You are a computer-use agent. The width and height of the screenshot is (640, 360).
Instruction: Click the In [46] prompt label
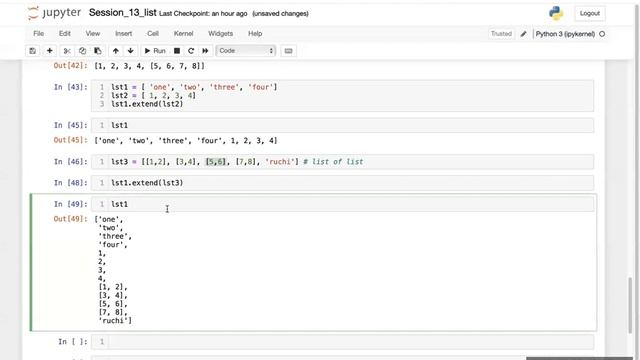coord(70,162)
